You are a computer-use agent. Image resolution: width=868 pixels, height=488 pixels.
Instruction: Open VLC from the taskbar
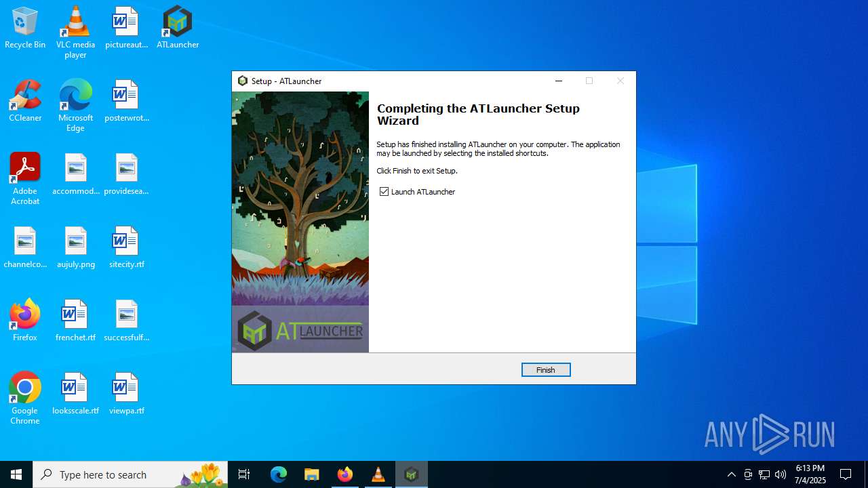[378, 474]
